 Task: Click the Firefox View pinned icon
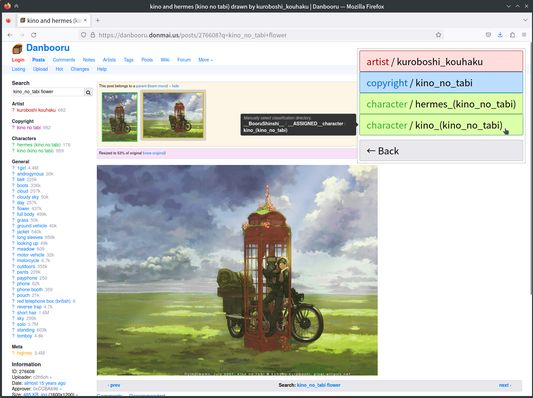[x=8, y=20]
